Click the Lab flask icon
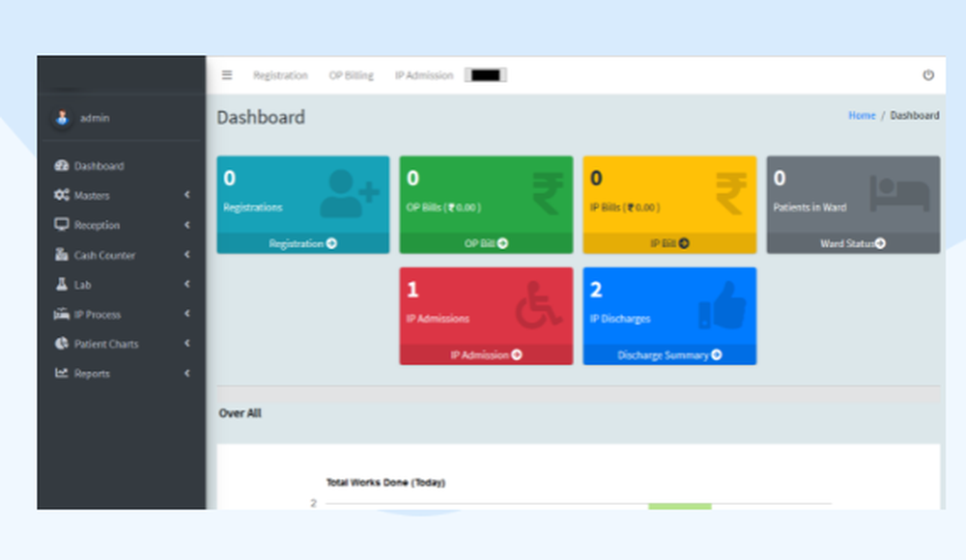The height and width of the screenshot is (560, 966). tap(62, 284)
